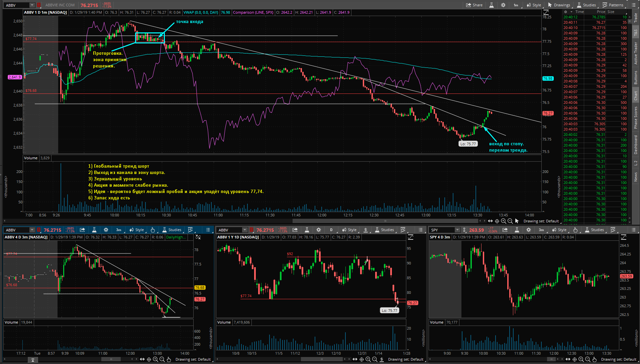Open Style menu in ABBV daily chart toolbar

pos(349,230)
